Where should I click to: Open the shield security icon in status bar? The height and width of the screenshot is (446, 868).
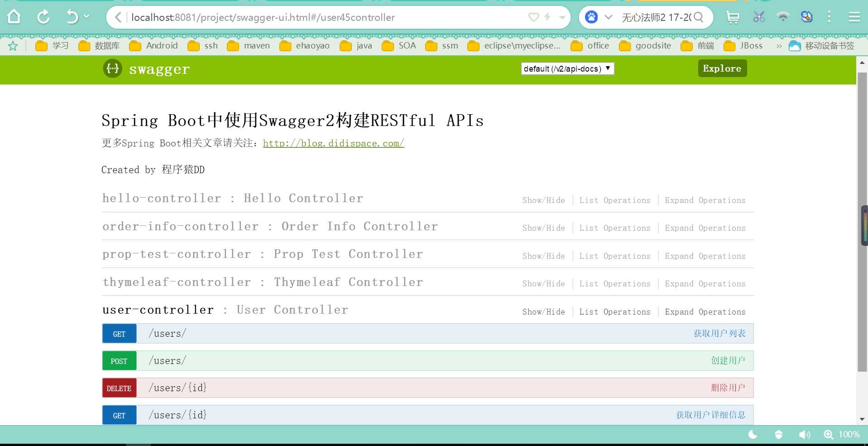pyautogui.click(x=778, y=435)
